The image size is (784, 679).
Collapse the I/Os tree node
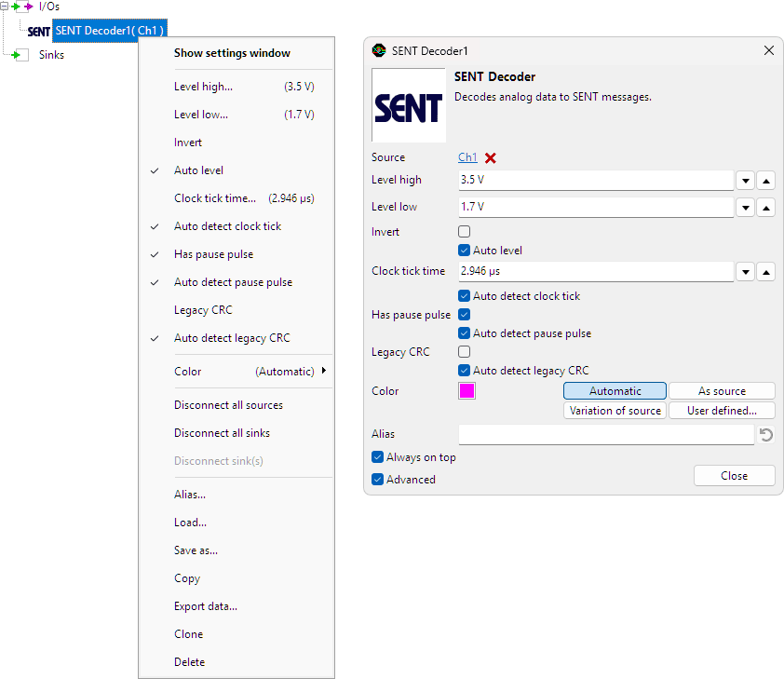pos(4,7)
